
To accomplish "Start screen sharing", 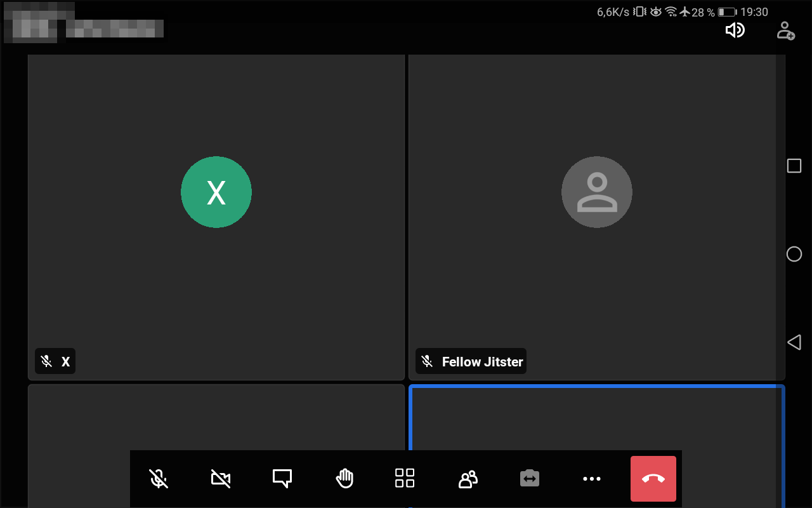I will [x=529, y=478].
